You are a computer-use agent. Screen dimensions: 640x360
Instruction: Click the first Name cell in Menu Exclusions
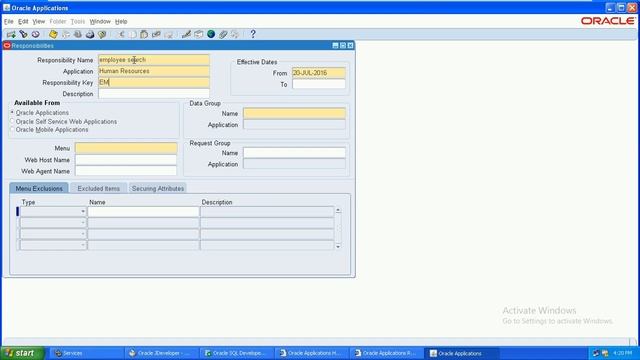tap(143, 211)
